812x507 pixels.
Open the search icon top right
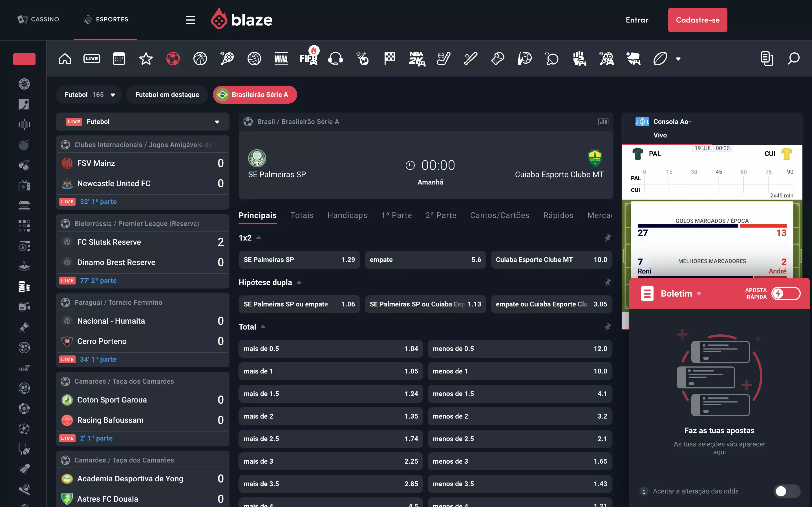coord(793,58)
